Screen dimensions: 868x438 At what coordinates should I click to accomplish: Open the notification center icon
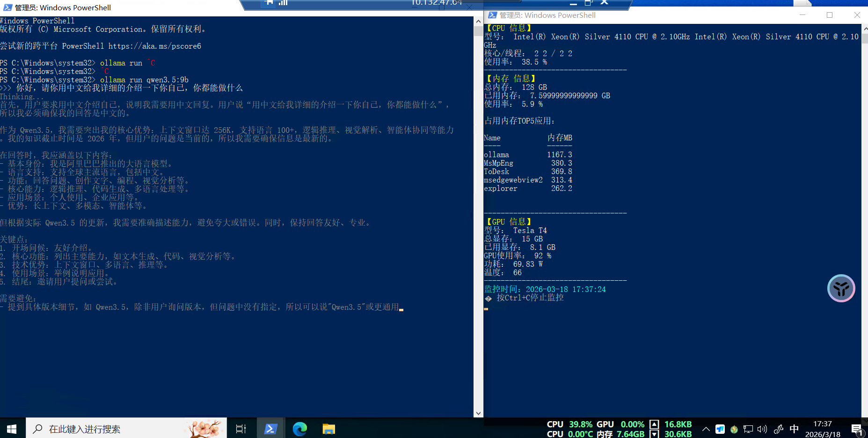(857, 430)
